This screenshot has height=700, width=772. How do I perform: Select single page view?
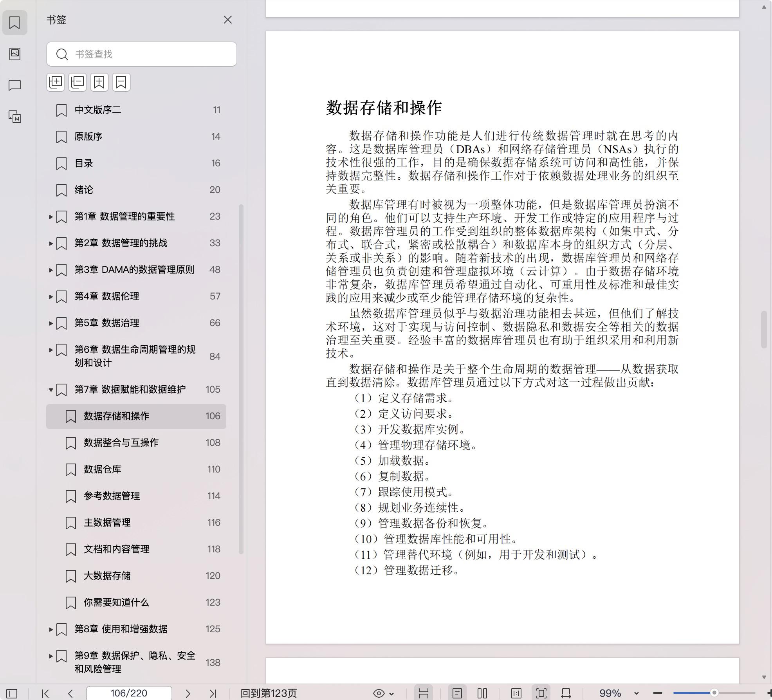point(457,693)
